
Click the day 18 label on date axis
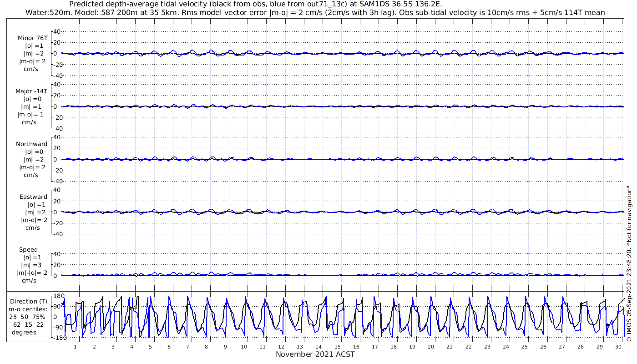(x=393, y=347)
